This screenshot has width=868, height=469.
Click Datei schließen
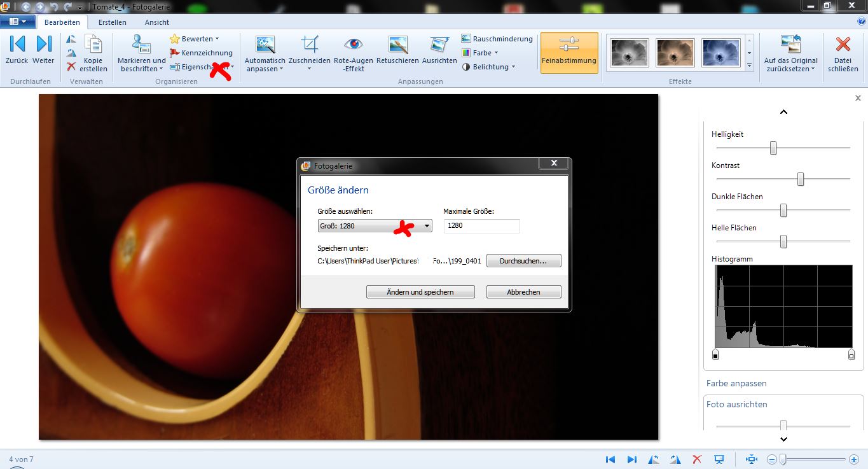click(x=843, y=53)
